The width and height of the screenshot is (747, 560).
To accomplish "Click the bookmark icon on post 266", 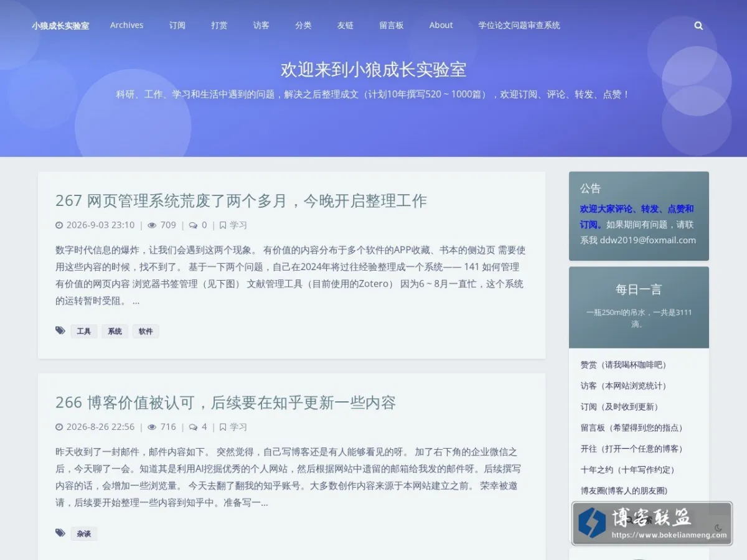I will tap(223, 427).
